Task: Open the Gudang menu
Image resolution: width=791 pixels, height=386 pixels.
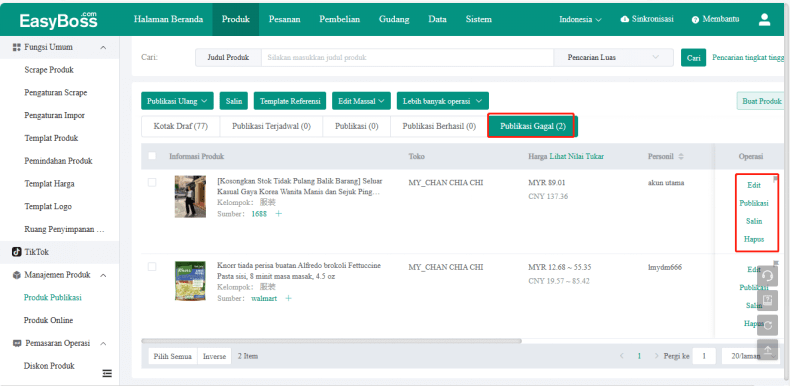Action: (x=393, y=19)
